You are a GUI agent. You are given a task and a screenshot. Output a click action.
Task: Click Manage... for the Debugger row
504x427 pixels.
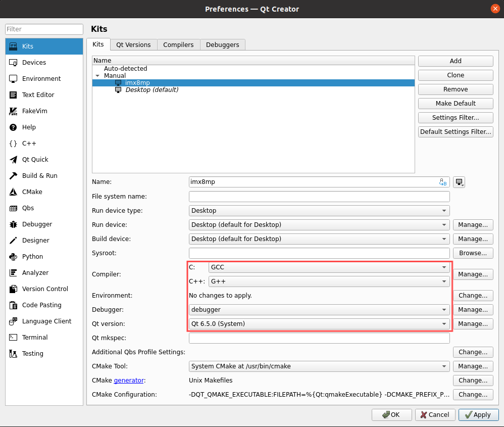473,310
